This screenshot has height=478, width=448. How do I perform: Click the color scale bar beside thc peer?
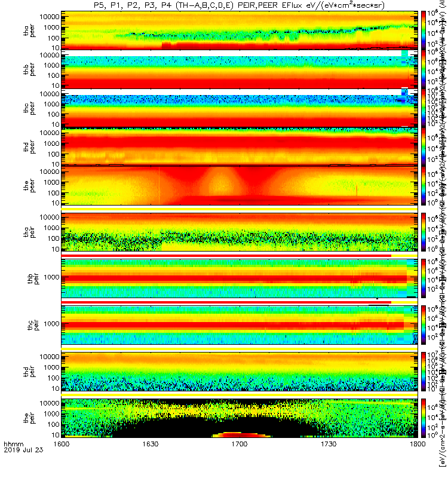coord(424,108)
